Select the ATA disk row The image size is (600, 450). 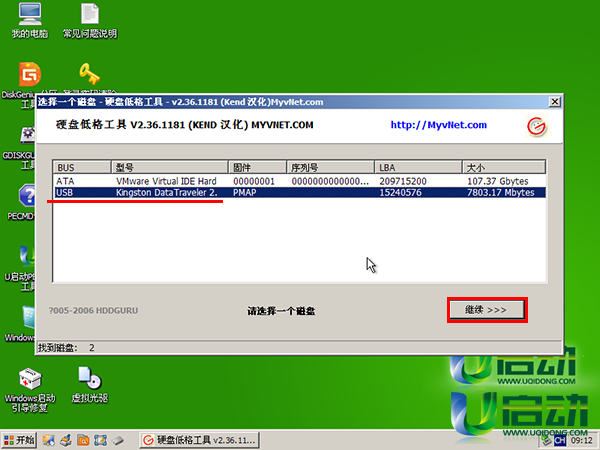pyautogui.click(x=299, y=181)
